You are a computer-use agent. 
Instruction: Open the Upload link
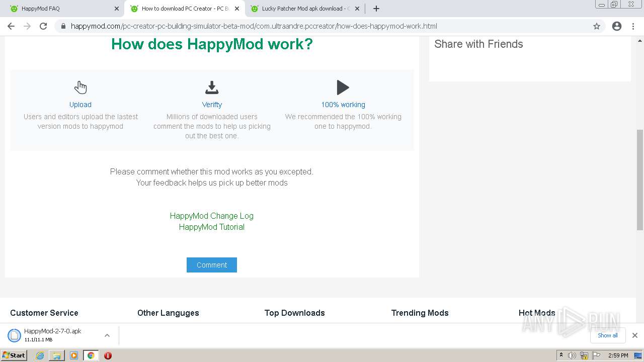pyautogui.click(x=80, y=105)
